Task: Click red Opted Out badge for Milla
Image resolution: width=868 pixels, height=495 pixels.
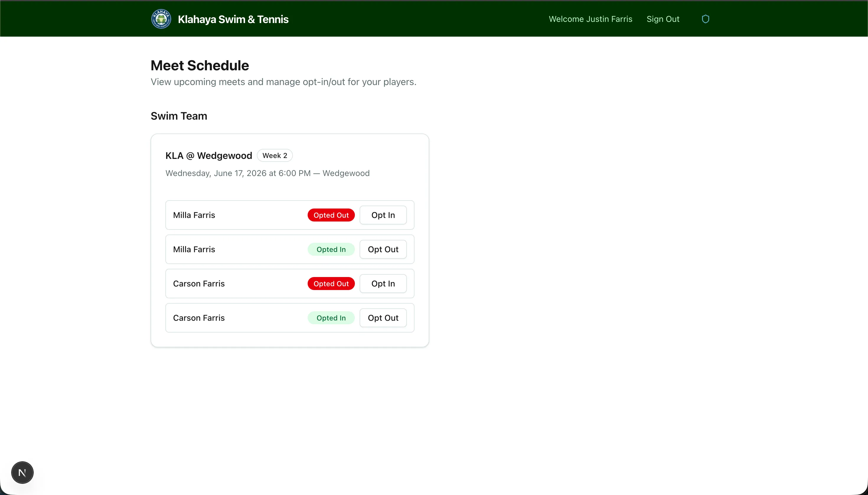Action: tap(331, 215)
